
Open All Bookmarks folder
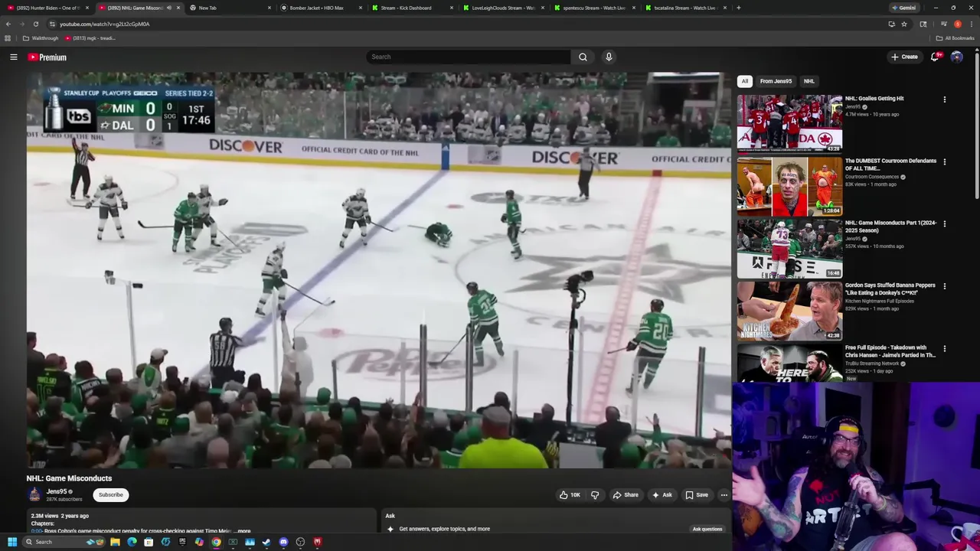coord(955,38)
